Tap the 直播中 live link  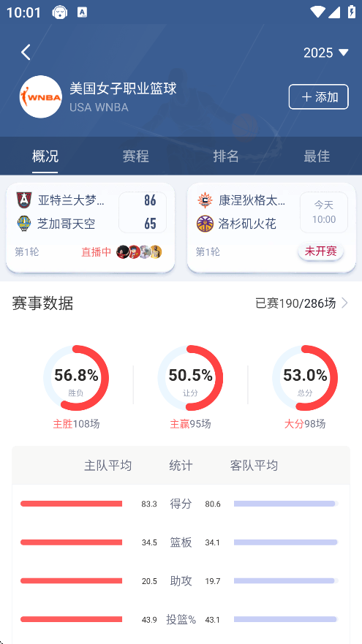96,251
